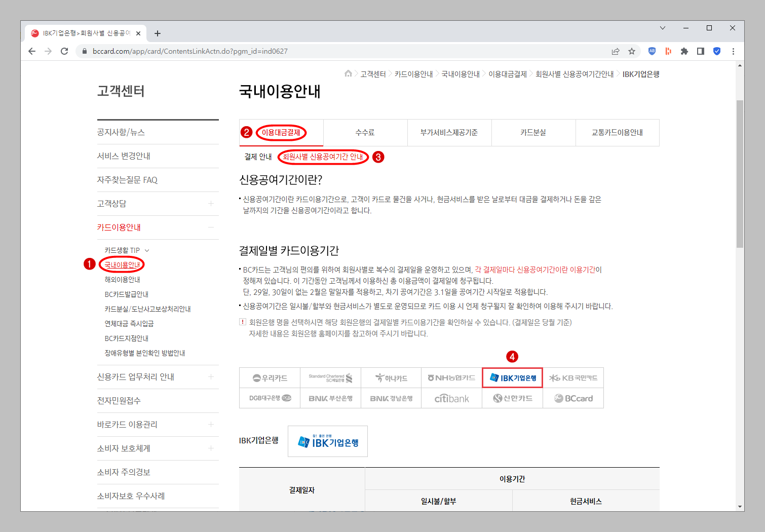Expand 신용카드 업무처리 안내 plus
Viewport: 765px width, 532px height.
tap(211, 377)
